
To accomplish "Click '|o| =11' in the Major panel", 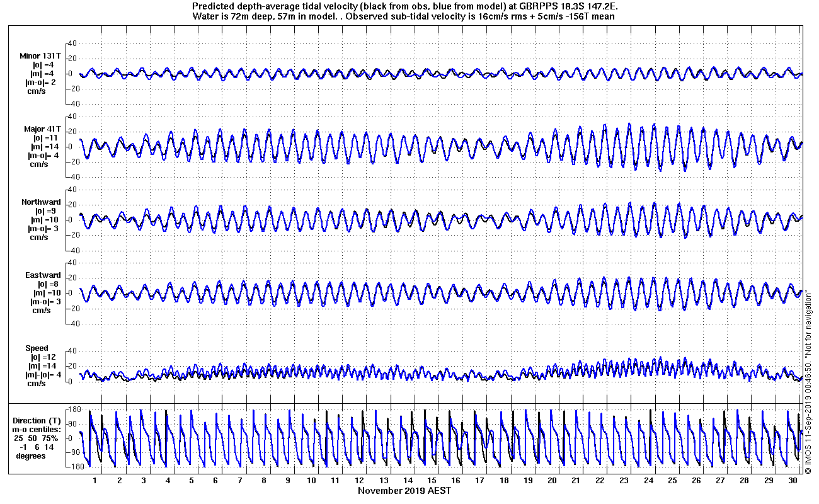I will pos(45,137).
